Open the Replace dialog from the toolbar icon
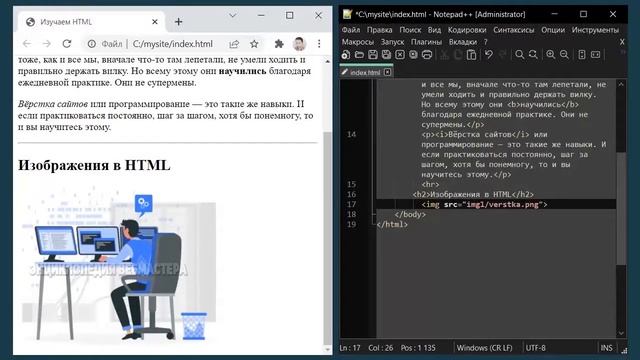 click(533, 55)
